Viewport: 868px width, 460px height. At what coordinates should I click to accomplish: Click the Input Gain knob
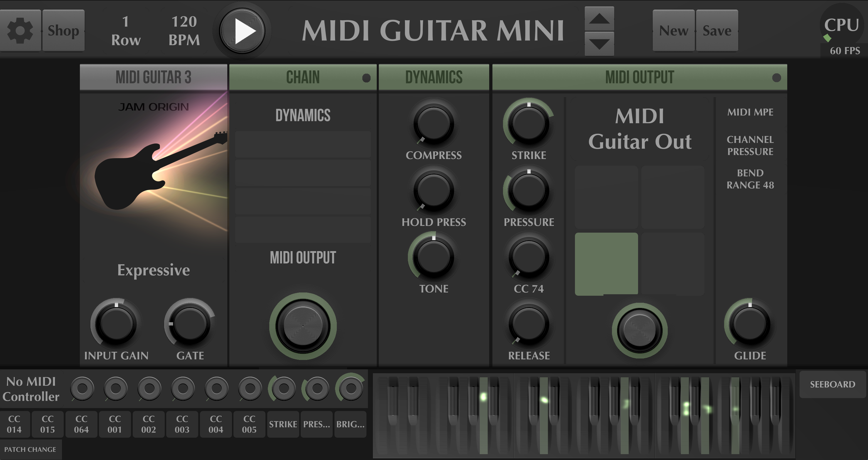(x=116, y=324)
